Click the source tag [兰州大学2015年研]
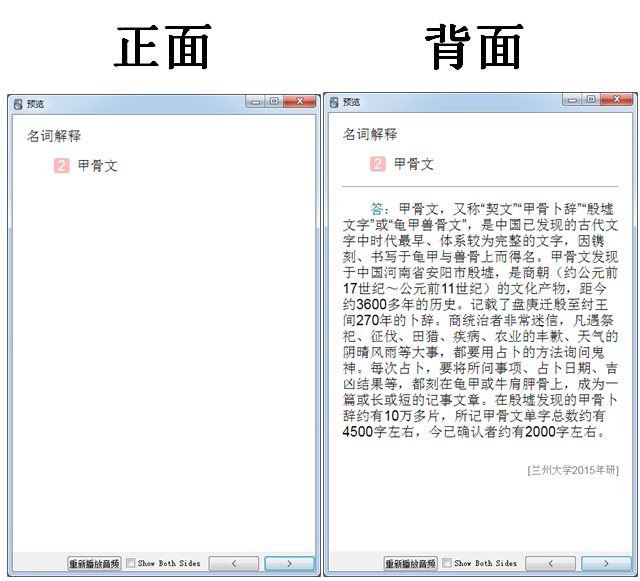Image resolution: width=640 pixels, height=581 pixels. click(x=573, y=470)
